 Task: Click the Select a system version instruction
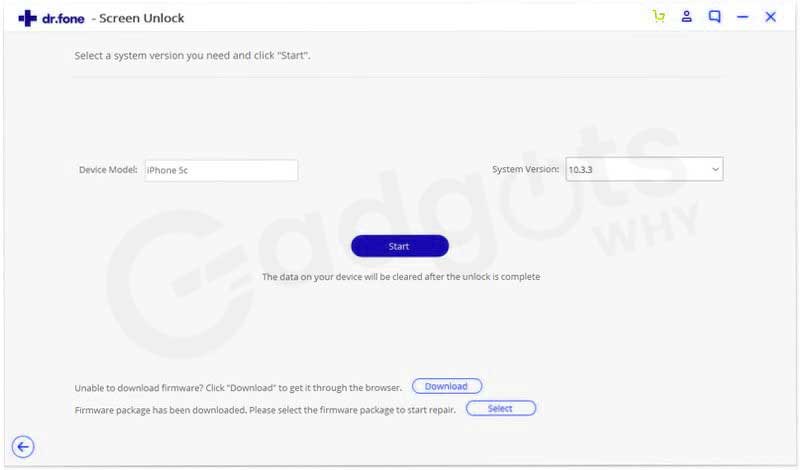point(192,56)
